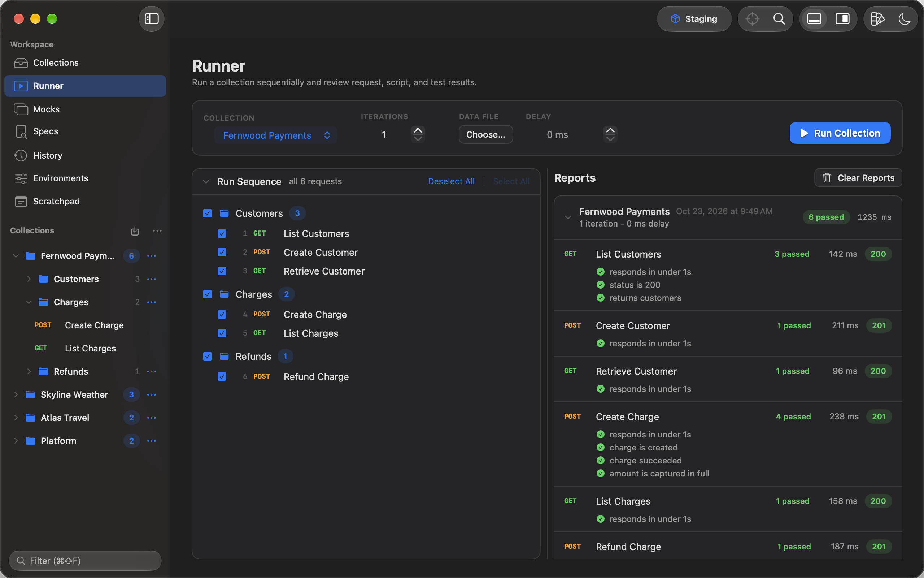Click the Delay stepper arrows

click(x=611, y=134)
